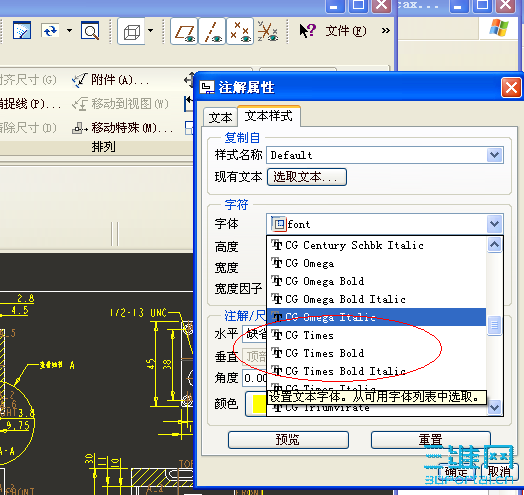Image resolution: width=524 pixels, height=495 pixels.
Task: Expand toolbar overflow chevron
Action: 386,31
